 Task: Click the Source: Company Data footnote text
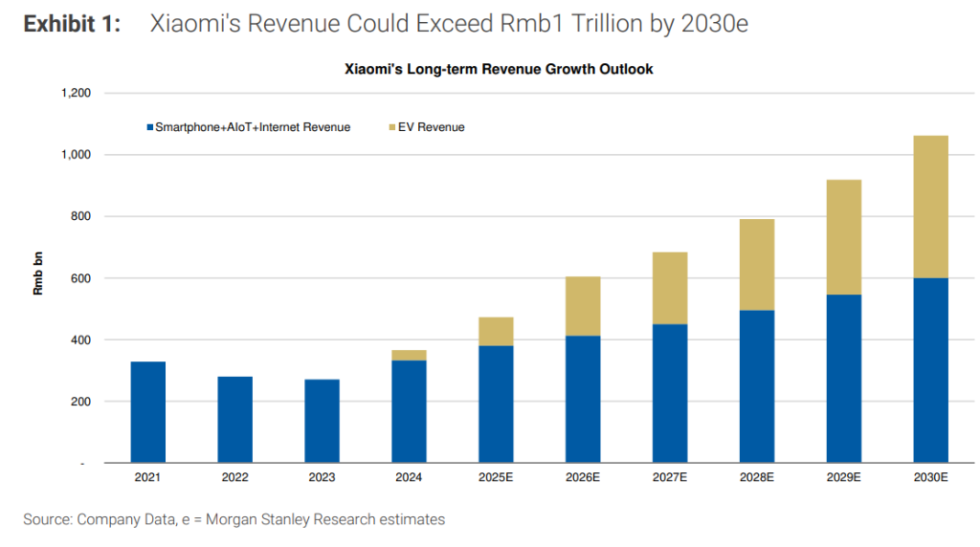pyautogui.click(x=234, y=519)
